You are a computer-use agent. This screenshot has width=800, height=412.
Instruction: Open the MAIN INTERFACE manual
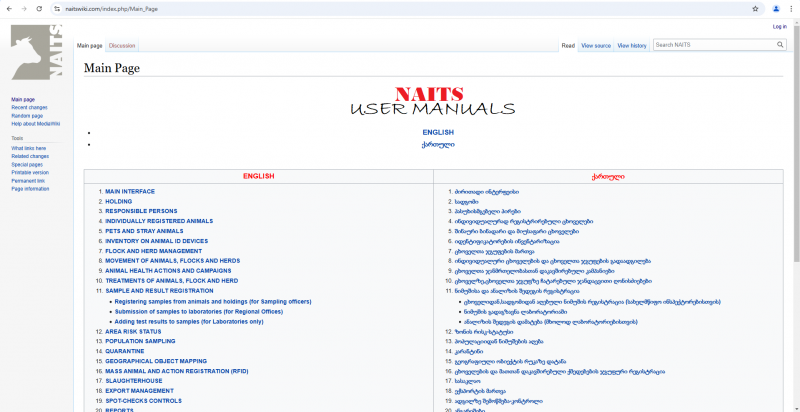(x=130, y=192)
